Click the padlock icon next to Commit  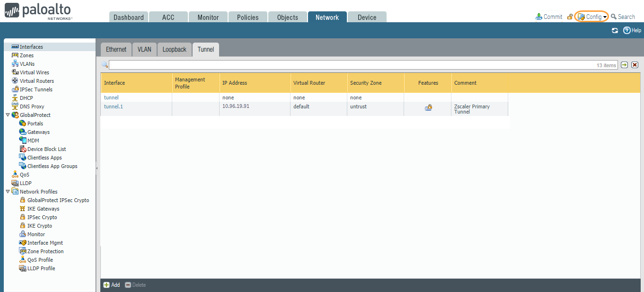click(570, 16)
